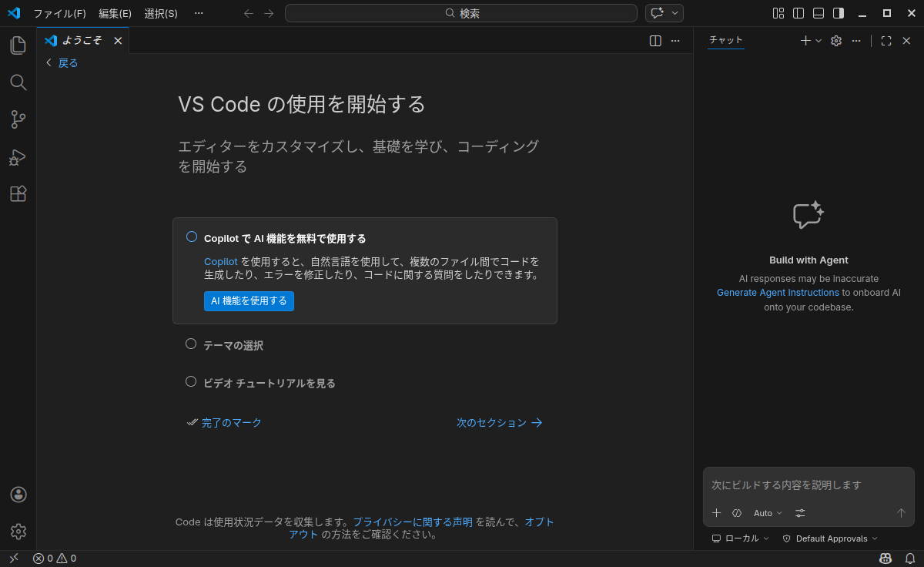Viewport: 924px width, 567px height.
Task: Switch to the チャット tab
Action: tap(725, 40)
